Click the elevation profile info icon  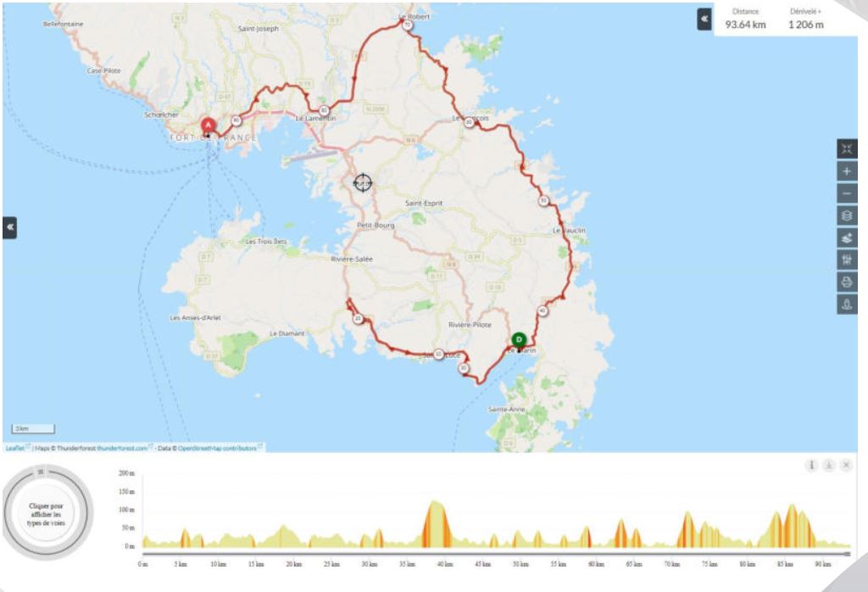click(x=811, y=465)
